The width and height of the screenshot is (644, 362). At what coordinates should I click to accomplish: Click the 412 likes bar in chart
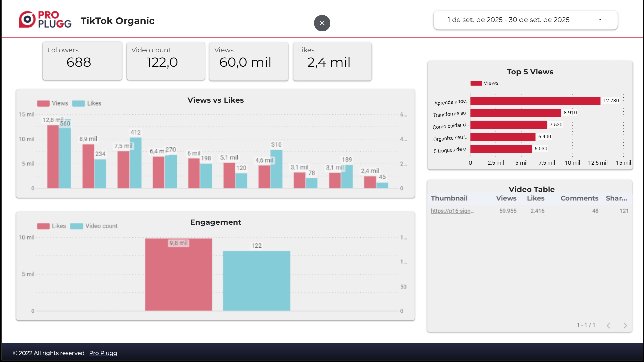(x=136, y=163)
